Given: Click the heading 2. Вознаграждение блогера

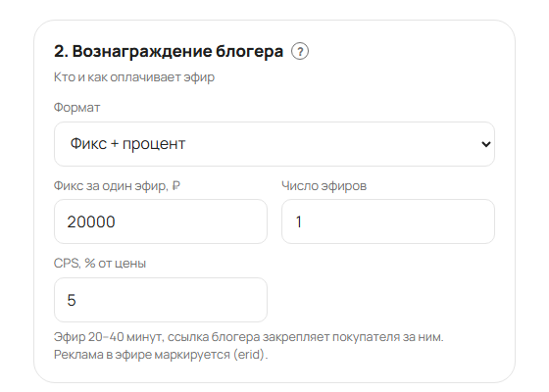Looking at the screenshot, I should [x=169, y=51].
